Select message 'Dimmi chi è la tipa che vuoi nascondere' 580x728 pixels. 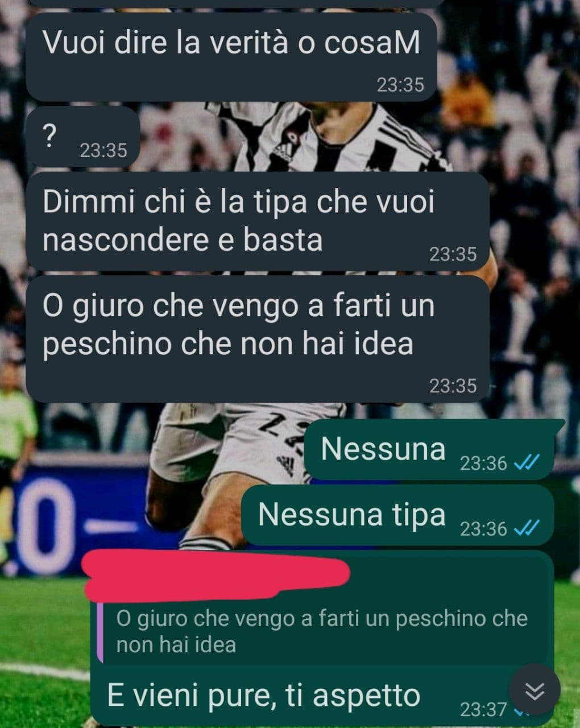258,221
